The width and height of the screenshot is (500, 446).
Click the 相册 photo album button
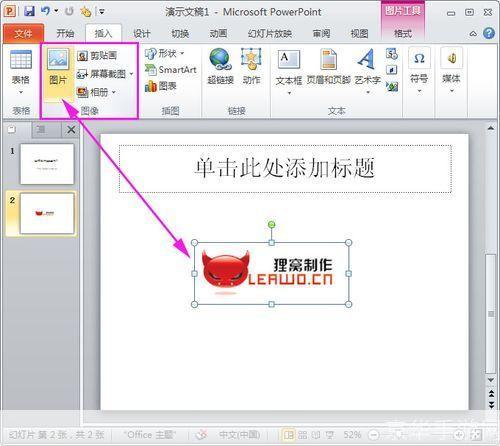[92, 92]
